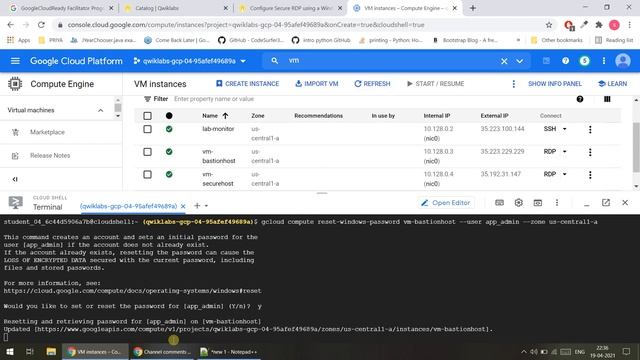Click SHOW INFO PANEL
The width and height of the screenshot is (640, 360).
point(555,84)
